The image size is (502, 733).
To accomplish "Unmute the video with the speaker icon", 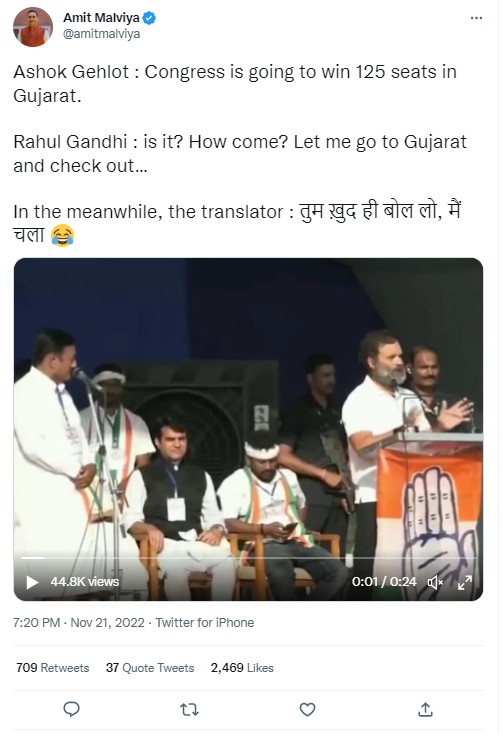I will [x=435, y=582].
